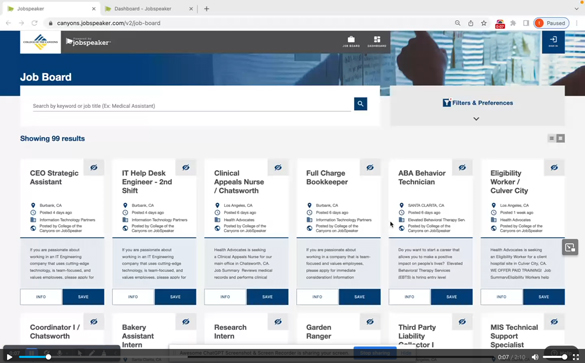The height and width of the screenshot is (363, 585).
Task: Click the job keyword search field
Action: (x=192, y=106)
